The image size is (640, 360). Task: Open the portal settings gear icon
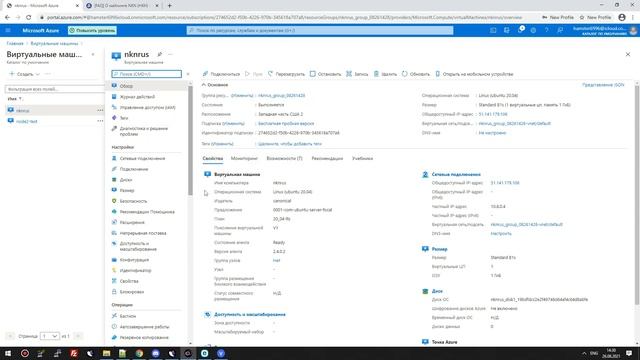[533, 30]
